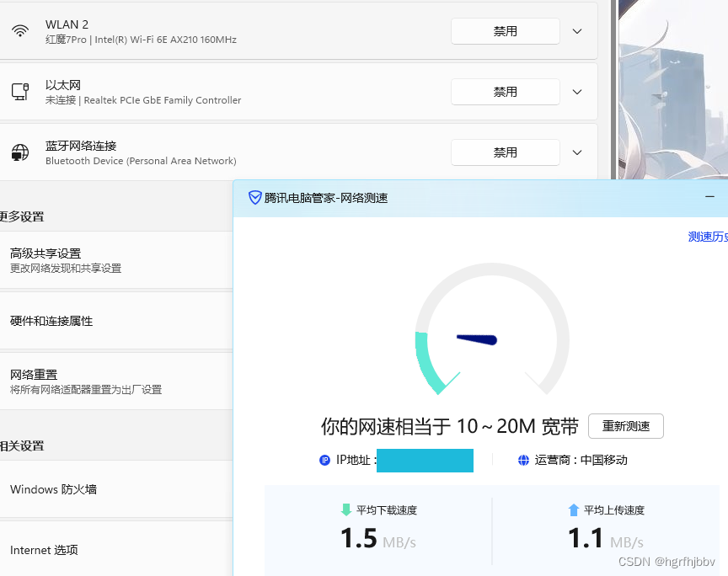
Task: Open 硬件和连接属性
Action: coord(116,321)
